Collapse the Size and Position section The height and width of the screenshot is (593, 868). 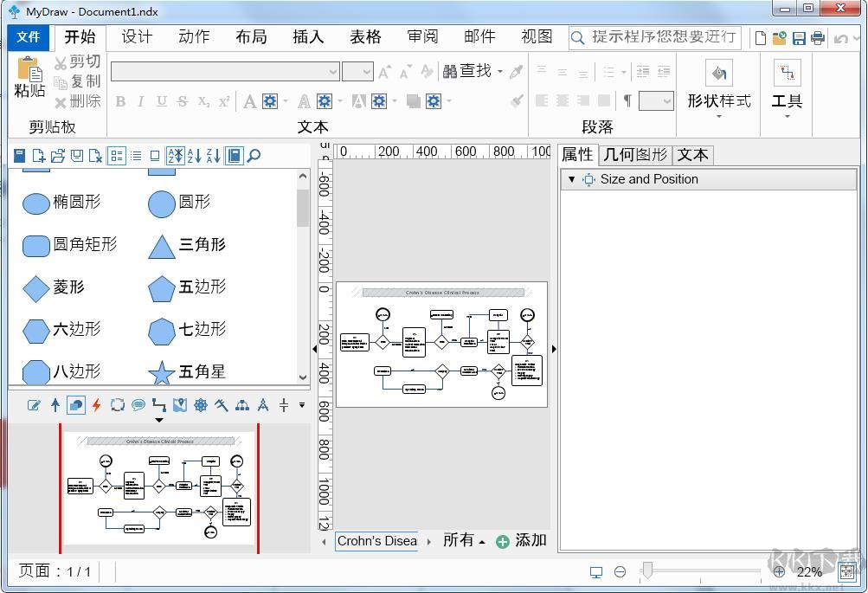pyautogui.click(x=571, y=179)
